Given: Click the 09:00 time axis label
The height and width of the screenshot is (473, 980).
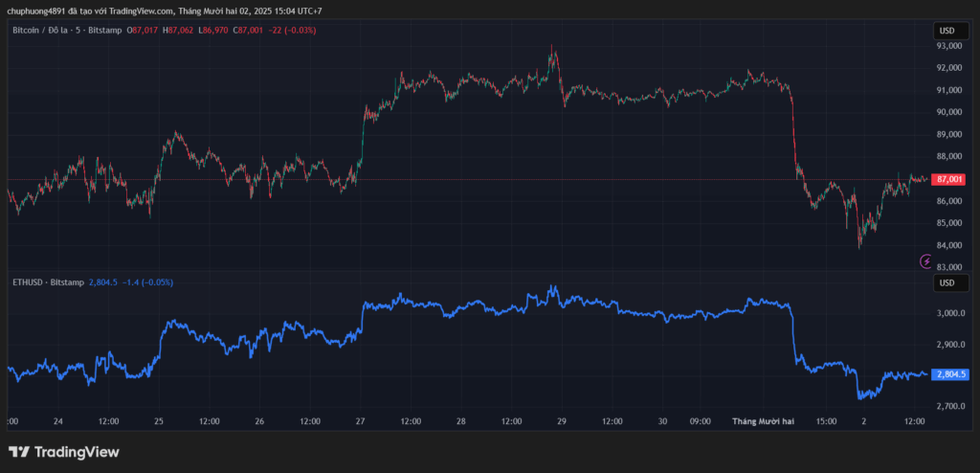Looking at the screenshot, I should click(702, 421).
